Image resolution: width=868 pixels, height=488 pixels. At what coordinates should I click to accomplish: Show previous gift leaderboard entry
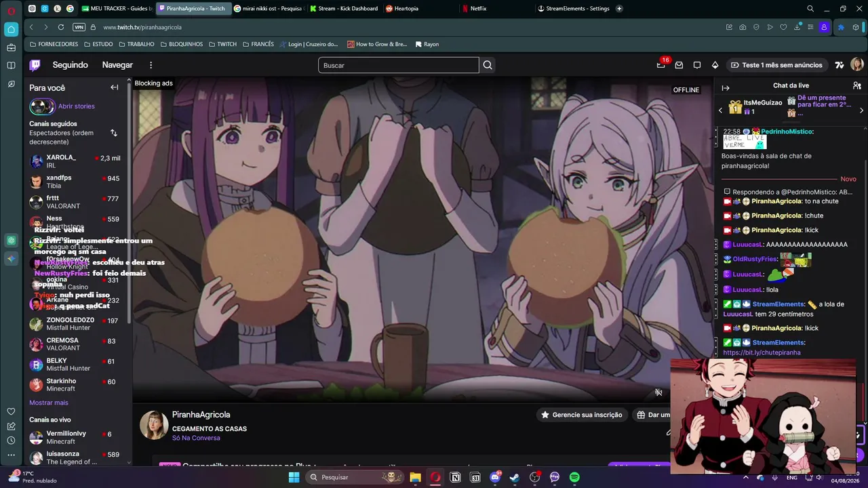tap(720, 110)
